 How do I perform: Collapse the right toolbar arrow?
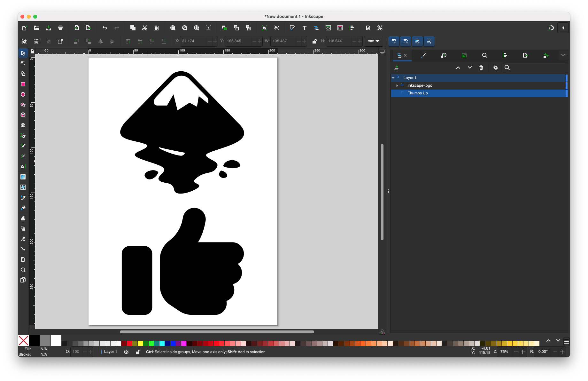[563, 28]
